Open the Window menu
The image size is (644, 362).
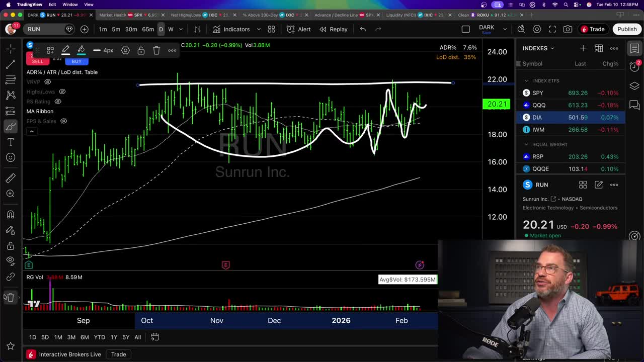pyautogui.click(x=69, y=4)
